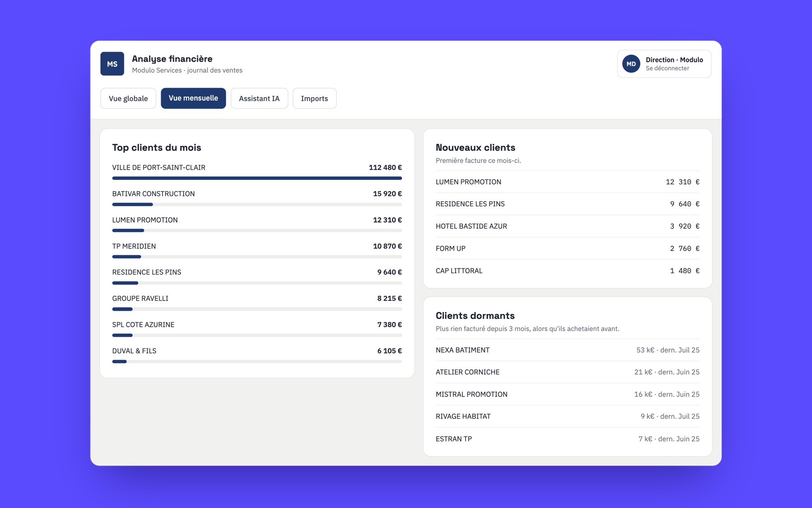This screenshot has width=812, height=508.
Task: Click the BATIVAR CONSTRUCTION progress bar
Action: coord(257,205)
